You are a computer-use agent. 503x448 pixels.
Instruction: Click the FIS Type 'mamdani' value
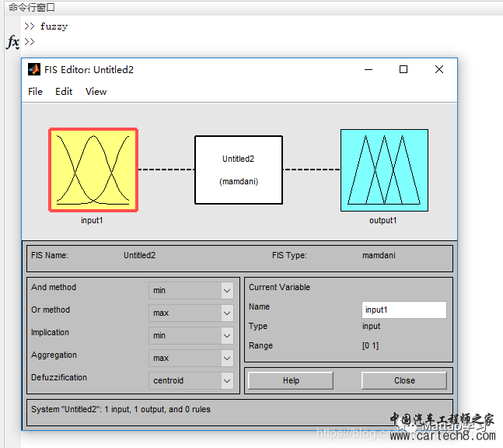pos(379,255)
